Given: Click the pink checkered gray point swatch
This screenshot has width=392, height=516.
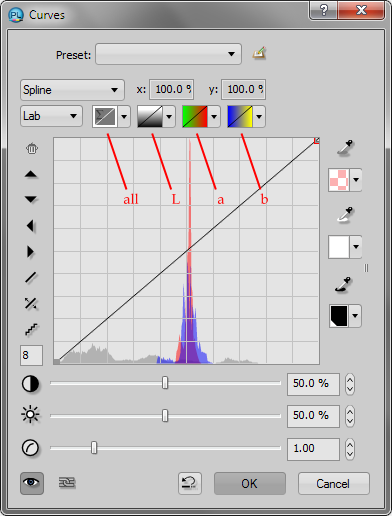Looking at the screenshot, I should [339, 180].
